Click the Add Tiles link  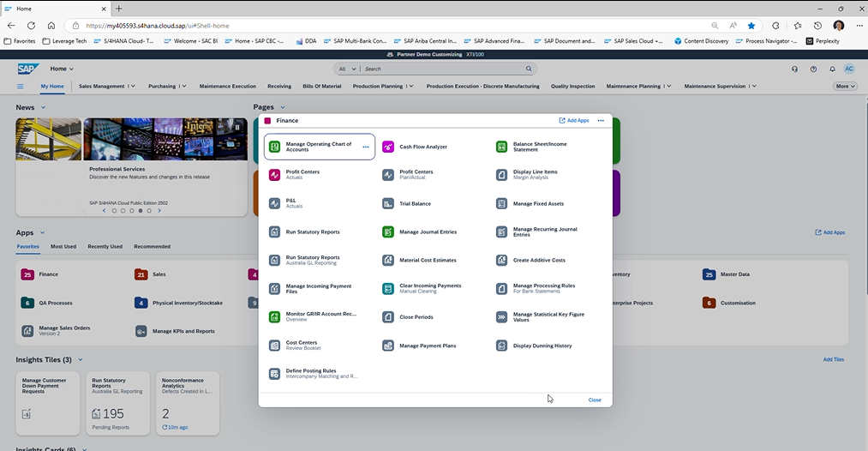pyautogui.click(x=833, y=359)
